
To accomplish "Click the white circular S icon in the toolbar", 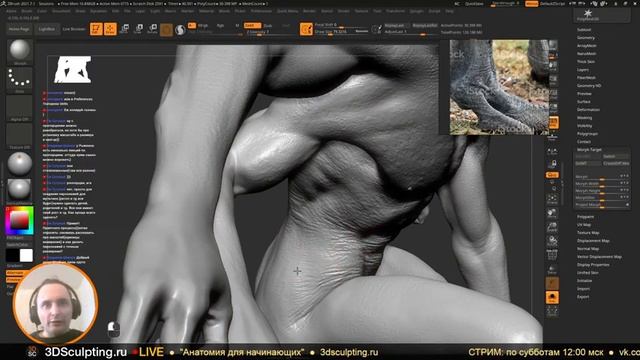I will [x=180, y=29].
